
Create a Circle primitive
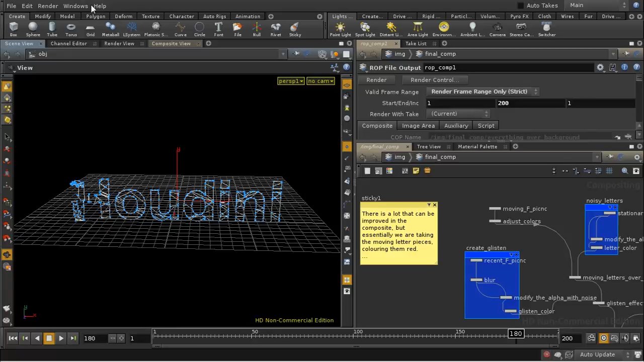pyautogui.click(x=199, y=29)
